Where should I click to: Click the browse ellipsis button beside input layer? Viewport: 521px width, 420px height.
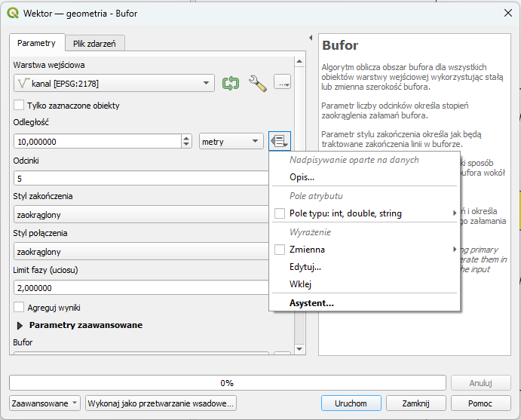pos(282,84)
